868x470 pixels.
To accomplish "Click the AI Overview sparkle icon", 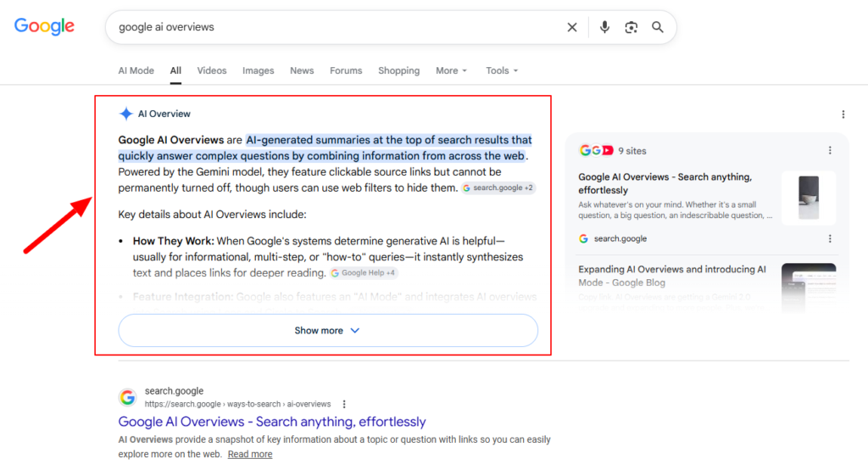I will tap(125, 114).
